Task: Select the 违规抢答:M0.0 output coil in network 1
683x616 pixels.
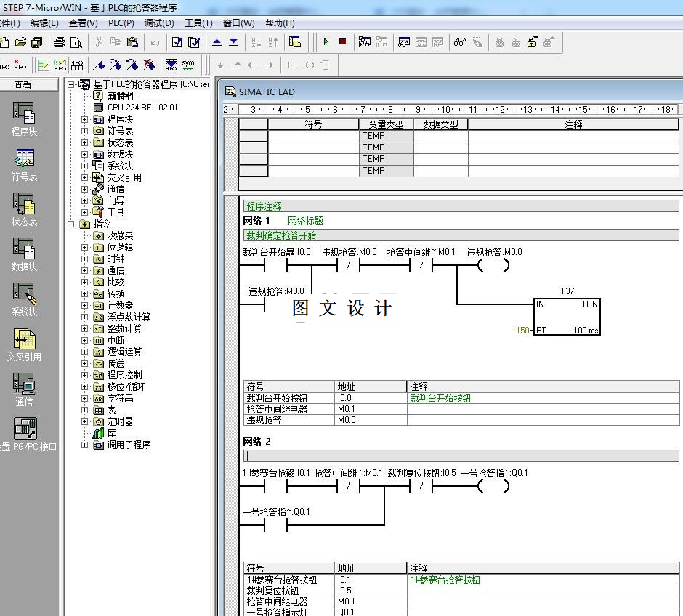Action: pos(493,265)
